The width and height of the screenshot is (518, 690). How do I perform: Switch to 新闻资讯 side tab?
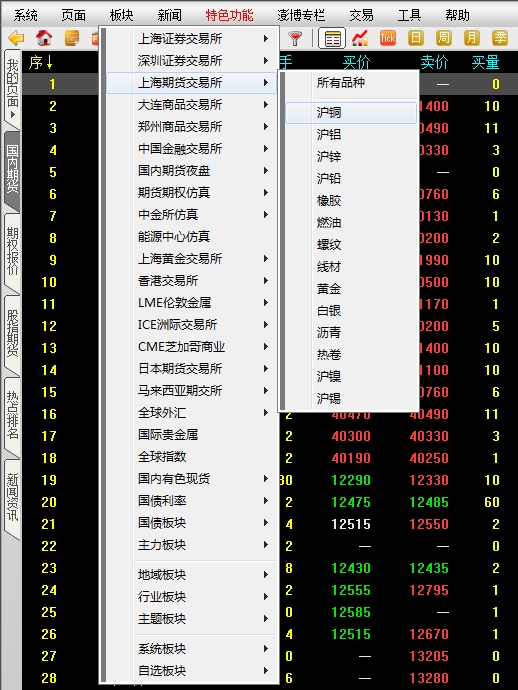12,497
